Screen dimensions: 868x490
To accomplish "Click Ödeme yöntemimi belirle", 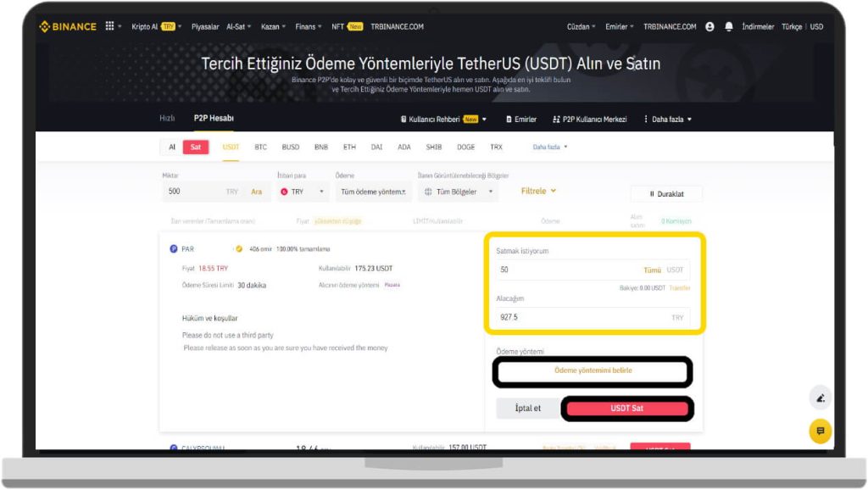I will coord(593,371).
